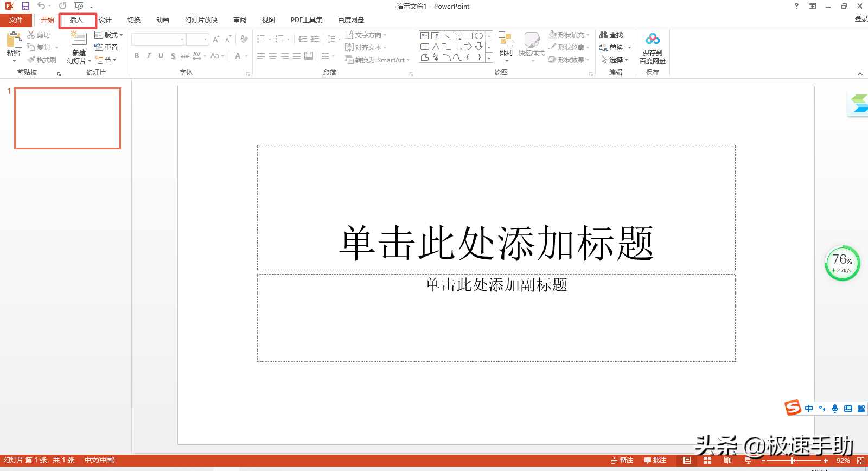The height and width of the screenshot is (471, 868).
Task: Expand the shapes gallery more arrow
Action: (x=489, y=58)
